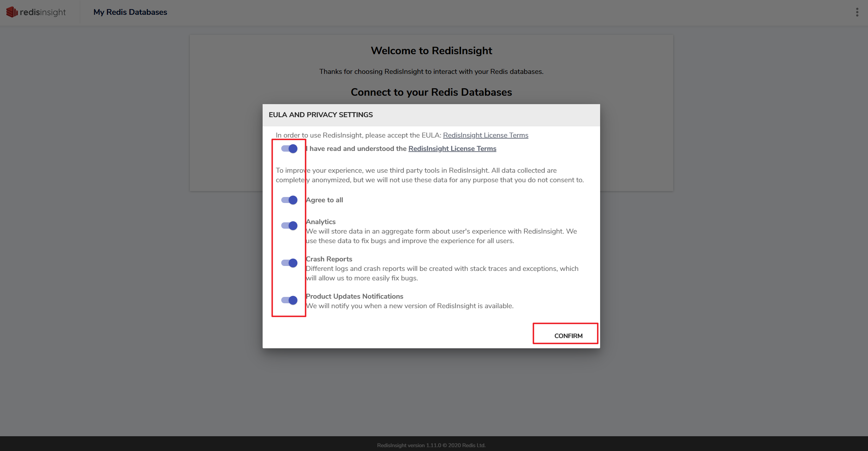Click the CONFIRM button
This screenshot has height=451, width=868.
coord(568,336)
